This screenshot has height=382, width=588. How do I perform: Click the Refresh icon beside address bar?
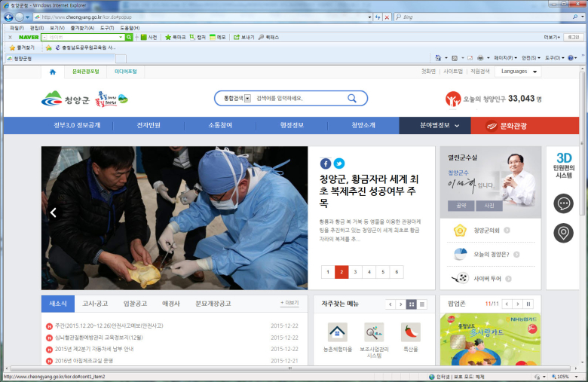click(x=378, y=17)
